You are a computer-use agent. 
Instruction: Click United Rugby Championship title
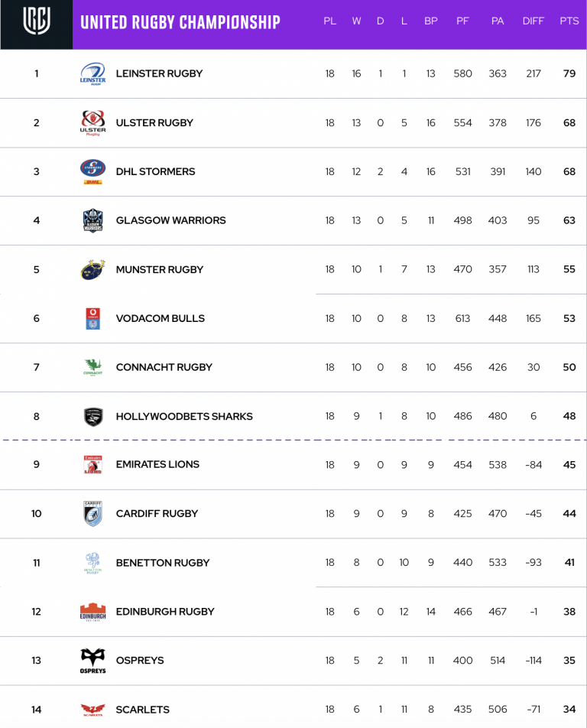(180, 22)
